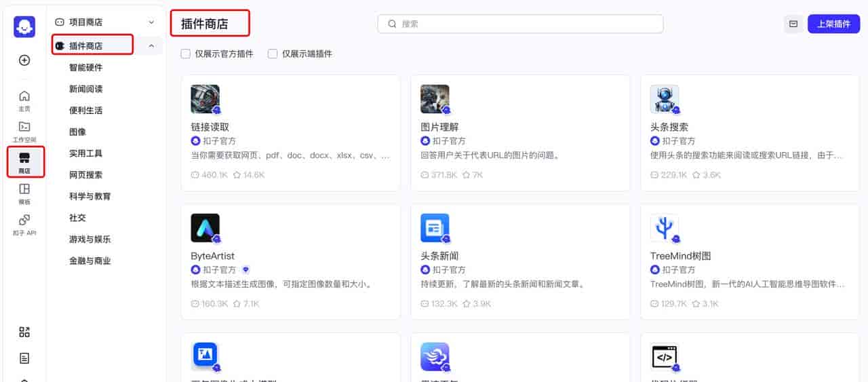868x382 pixels.
Task: Open the 便利生活 category
Action: (x=85, y=111)
